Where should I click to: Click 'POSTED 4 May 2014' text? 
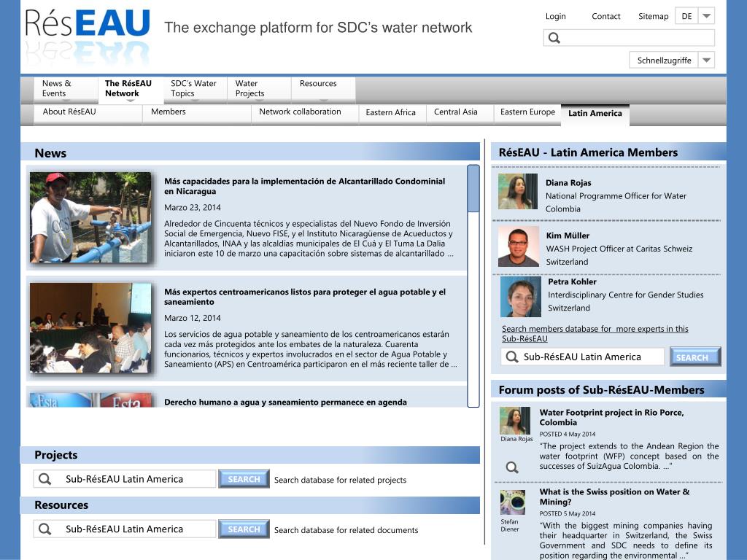click(568, 435)
